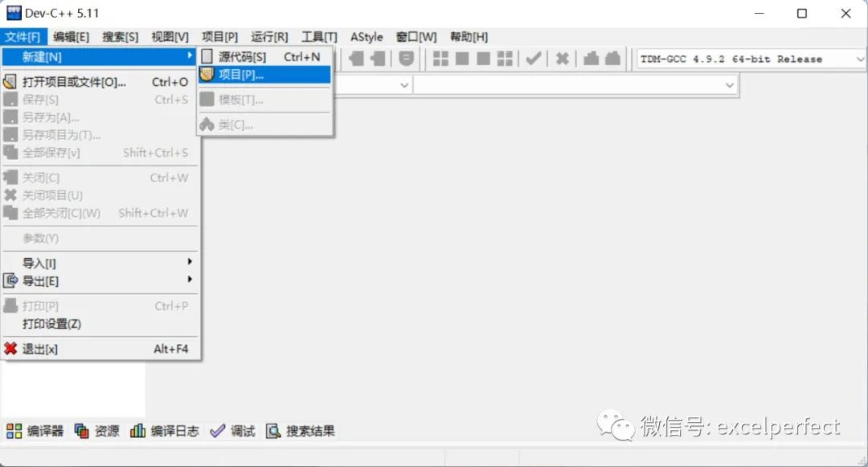Image resolution: width=868 pixels, height=467 pixels.
Task: Click the 关闭项目(U) close project entry
Action: point(100,195)
